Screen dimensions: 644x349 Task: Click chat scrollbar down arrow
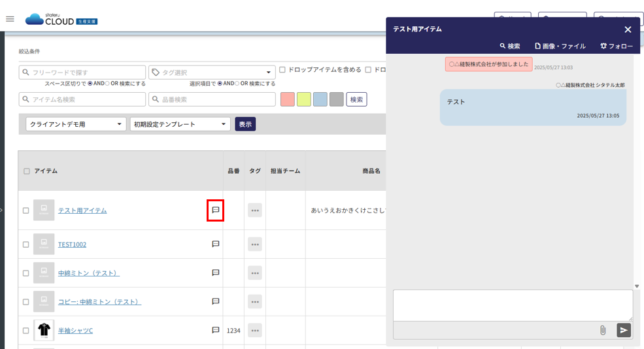coord(637,286)
